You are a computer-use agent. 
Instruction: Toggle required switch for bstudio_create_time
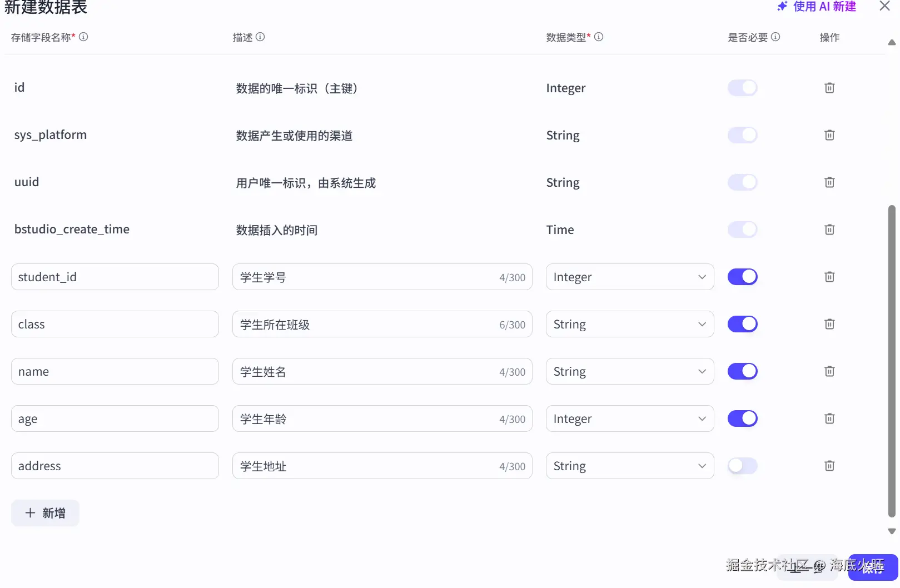point(743,230)
